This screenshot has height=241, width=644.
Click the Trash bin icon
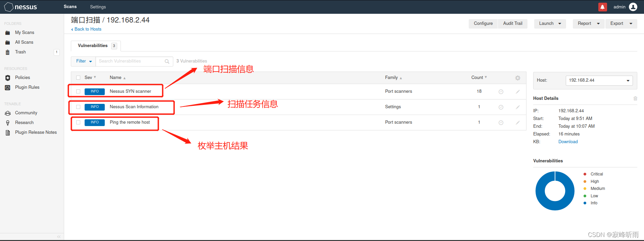tap(8, 52)
